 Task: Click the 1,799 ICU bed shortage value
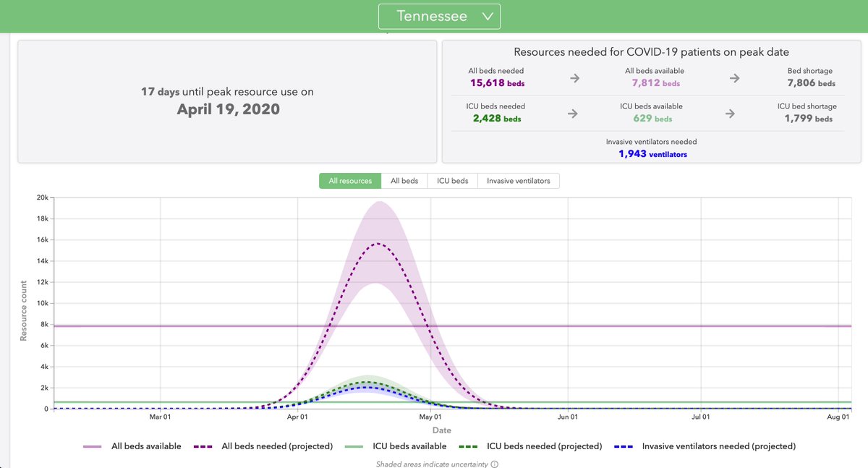(809, 119)
